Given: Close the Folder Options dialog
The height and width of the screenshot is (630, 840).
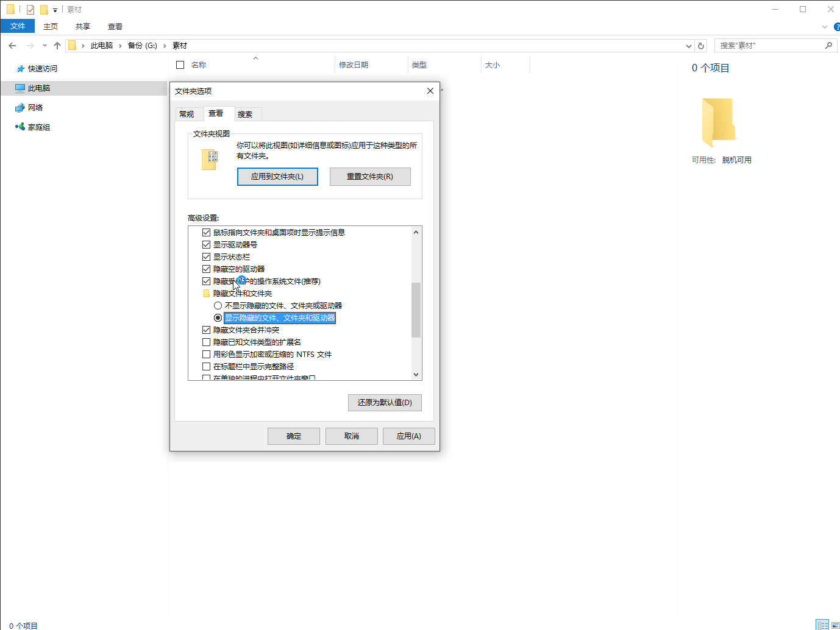Looking at the screenshot, I should [430, 91].
